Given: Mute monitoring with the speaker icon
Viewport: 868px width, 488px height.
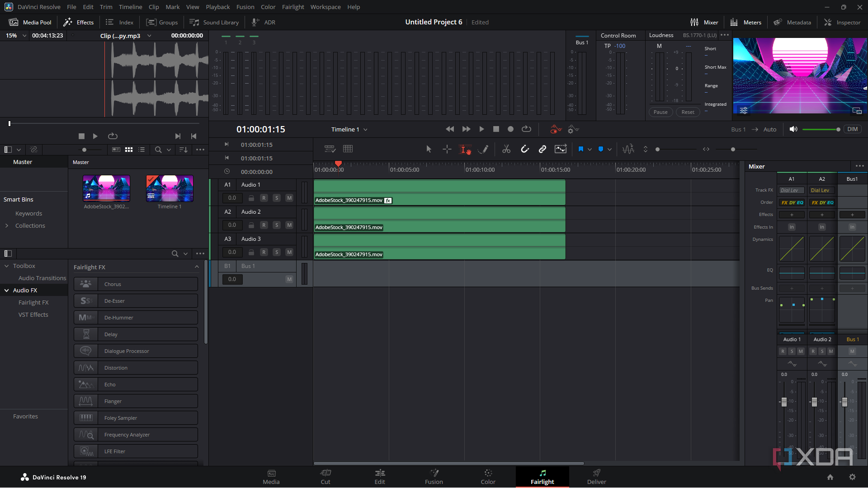Looking at the screenshot, I should 793,129.
